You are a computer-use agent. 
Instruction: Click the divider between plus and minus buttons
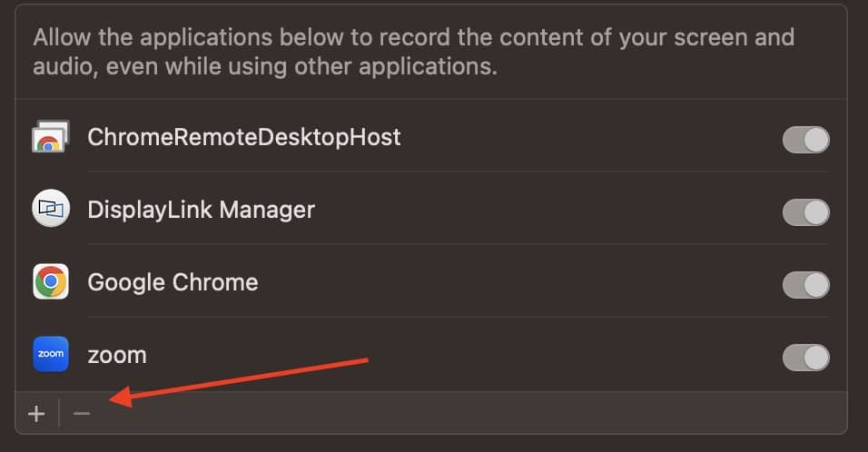point(59,414)
